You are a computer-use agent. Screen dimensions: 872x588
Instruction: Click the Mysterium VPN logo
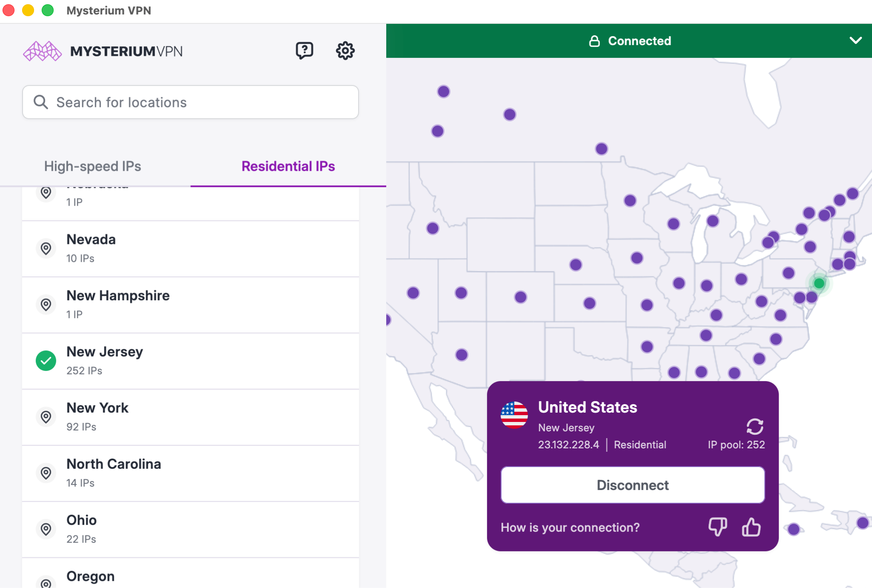[x=103, y=51]
